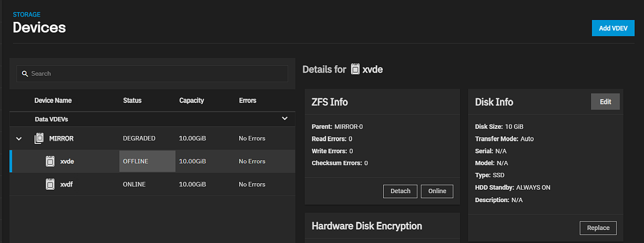Bring xvde disk Online

tap(437, 191)
